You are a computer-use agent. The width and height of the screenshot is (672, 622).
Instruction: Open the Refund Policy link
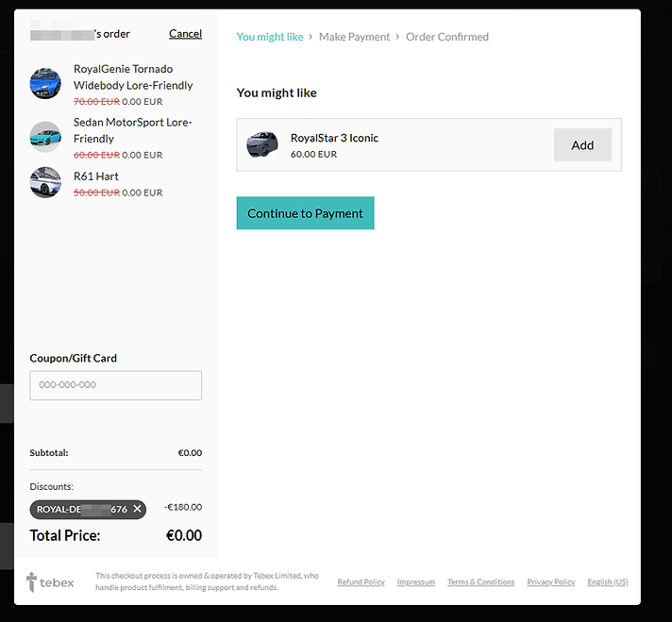tap(361, 582)
